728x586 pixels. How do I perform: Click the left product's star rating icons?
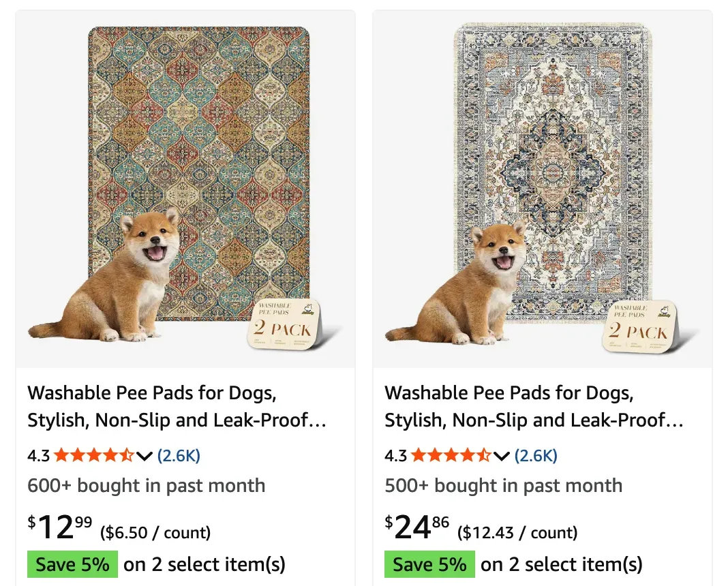[x=94, y=456]
